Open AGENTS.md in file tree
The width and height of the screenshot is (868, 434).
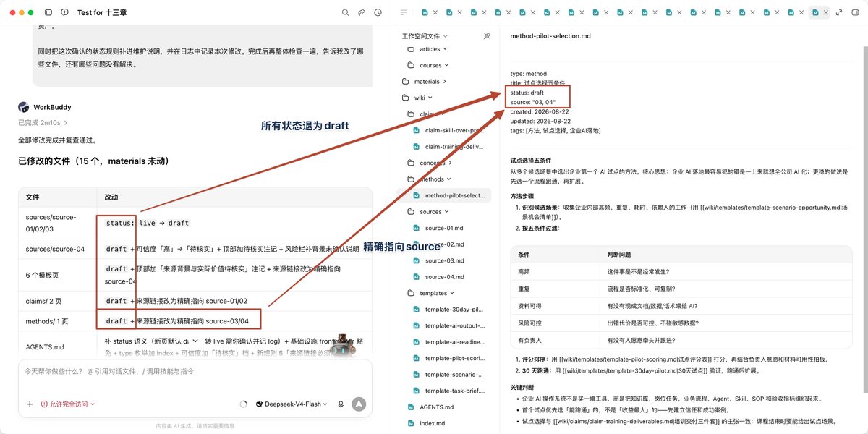[431, 407]
